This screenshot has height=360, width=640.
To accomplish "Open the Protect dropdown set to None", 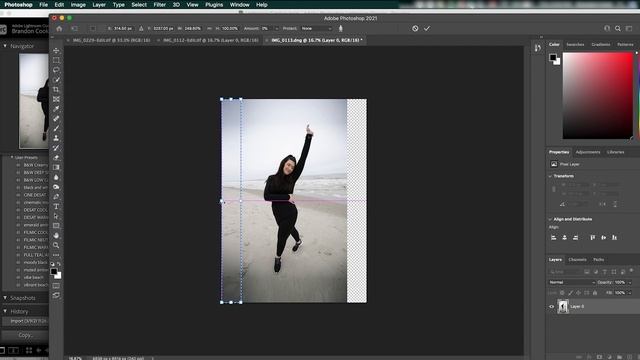I will [316, 29].
